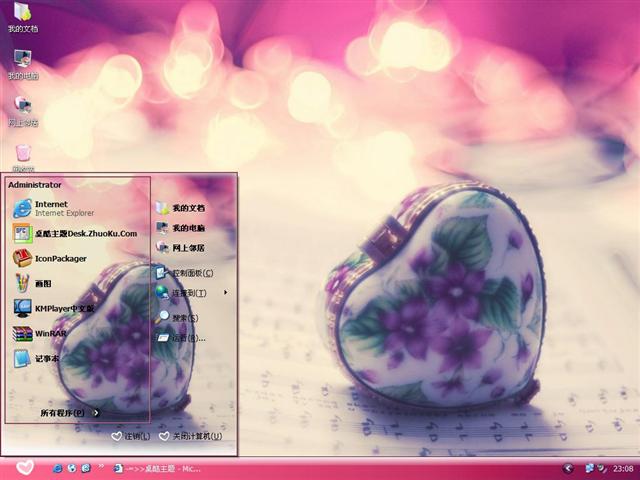Screen dimensions: 640x480
Task: Click the volume tray icon beside the clock
Action: [x=602, y=469]
